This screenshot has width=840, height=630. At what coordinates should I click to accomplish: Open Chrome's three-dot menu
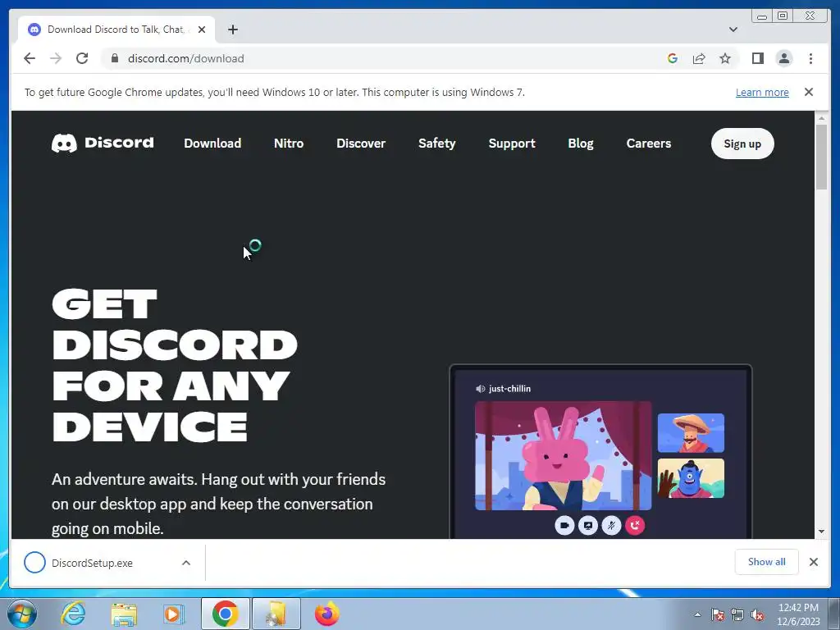pos(810,58)
